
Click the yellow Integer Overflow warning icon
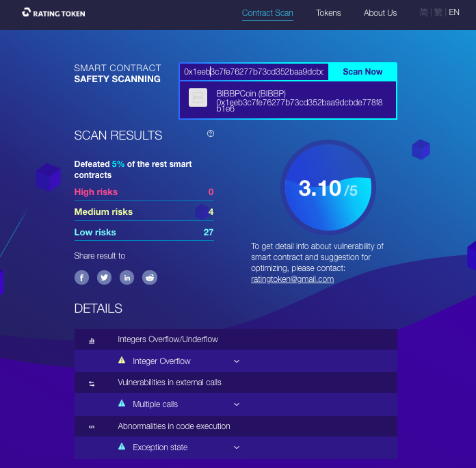click(x=122, y=360)
